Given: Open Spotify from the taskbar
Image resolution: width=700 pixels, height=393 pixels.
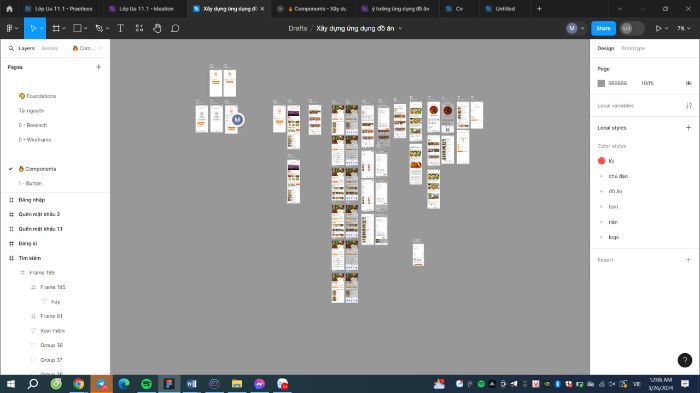Looking at the screenshot, I should click(146, 384).
